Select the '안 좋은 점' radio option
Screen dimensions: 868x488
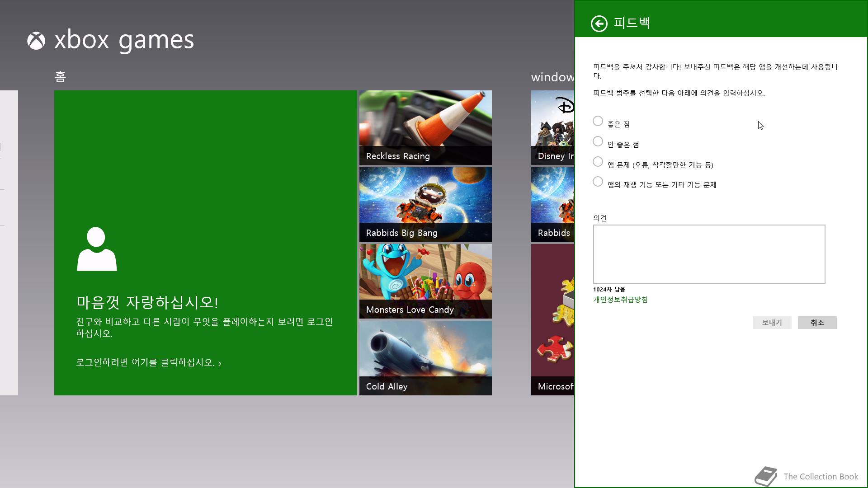(598, 141)
